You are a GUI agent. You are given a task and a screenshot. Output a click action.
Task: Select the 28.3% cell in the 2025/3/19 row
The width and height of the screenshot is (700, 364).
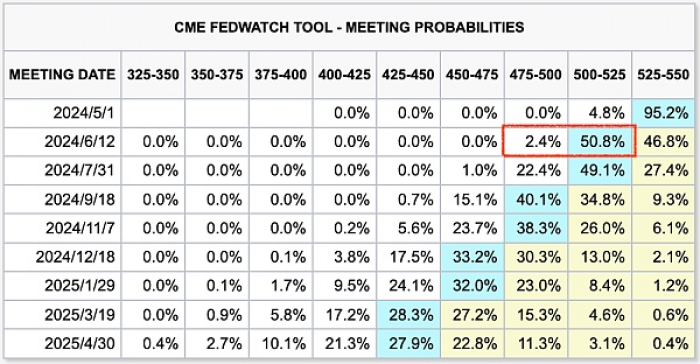point(408,315)
